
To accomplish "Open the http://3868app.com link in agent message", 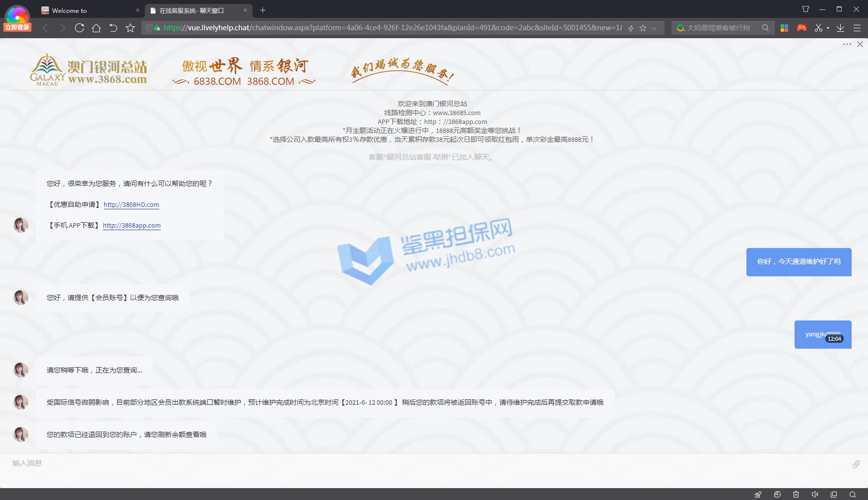I will pyautogui.click(x=132, y=225).
